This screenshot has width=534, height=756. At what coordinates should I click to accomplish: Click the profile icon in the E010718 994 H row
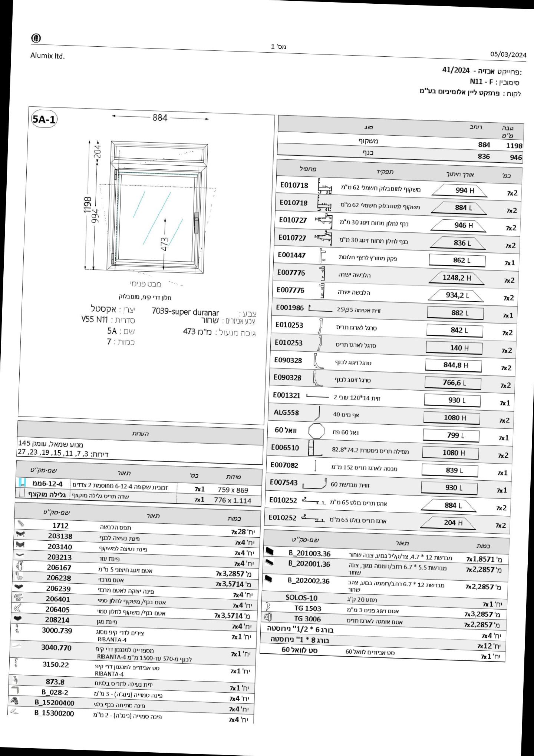tap(325, 187)
